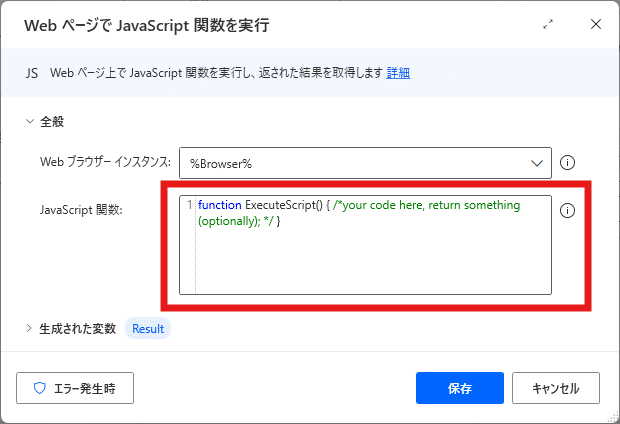Click line number 1 in the code editor gutter
The width and height of the screenshot is (620, 424).
190,205
